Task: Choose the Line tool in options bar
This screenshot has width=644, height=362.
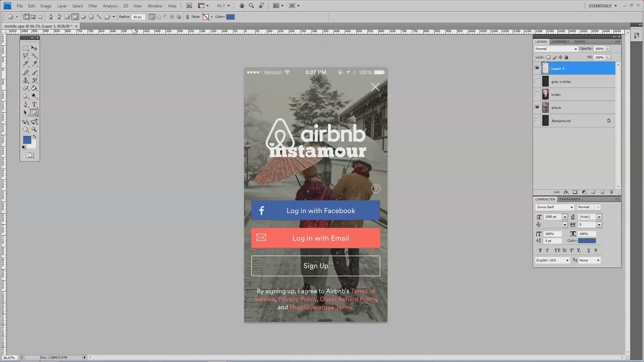Action: pos(99,17)
